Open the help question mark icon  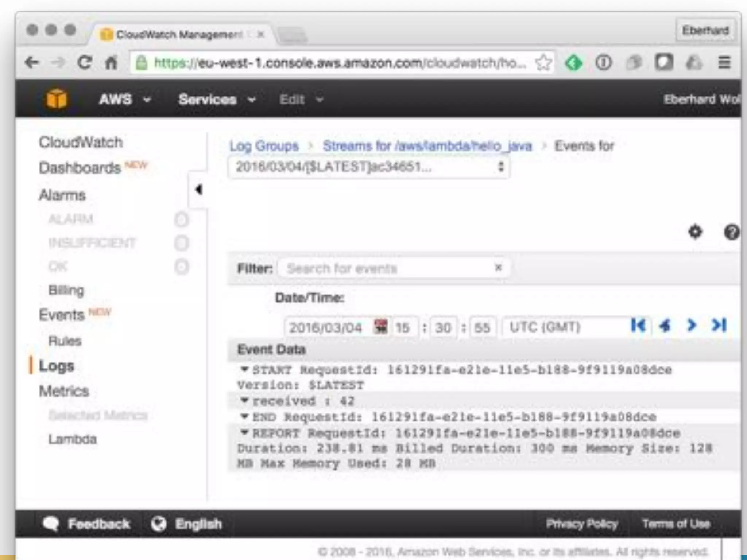tap(731, 232)
